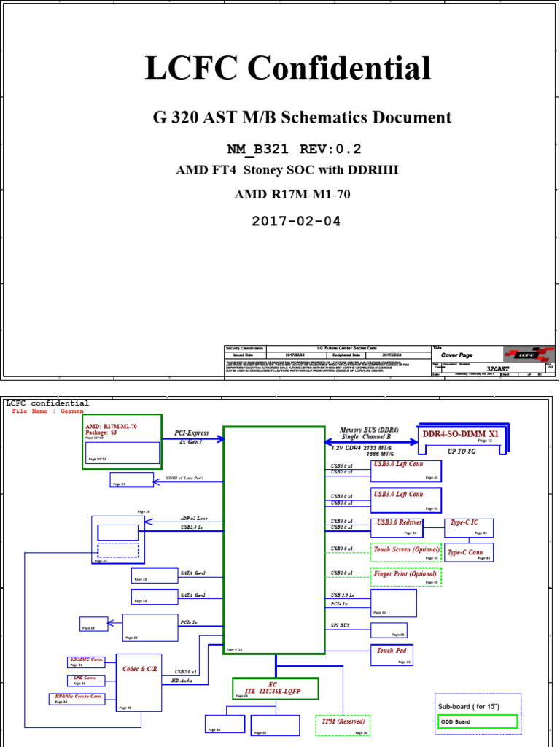Click the "SATA Gen1" label

click(192, 595)
